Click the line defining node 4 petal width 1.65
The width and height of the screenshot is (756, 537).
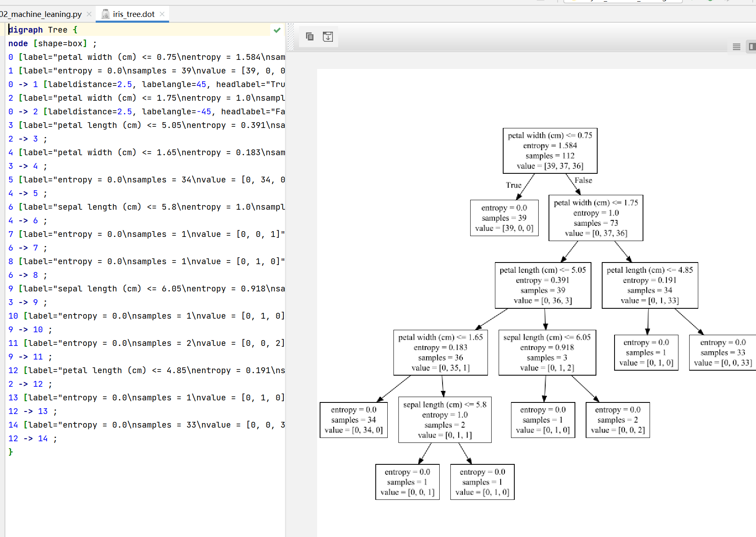tap(147, 152)
